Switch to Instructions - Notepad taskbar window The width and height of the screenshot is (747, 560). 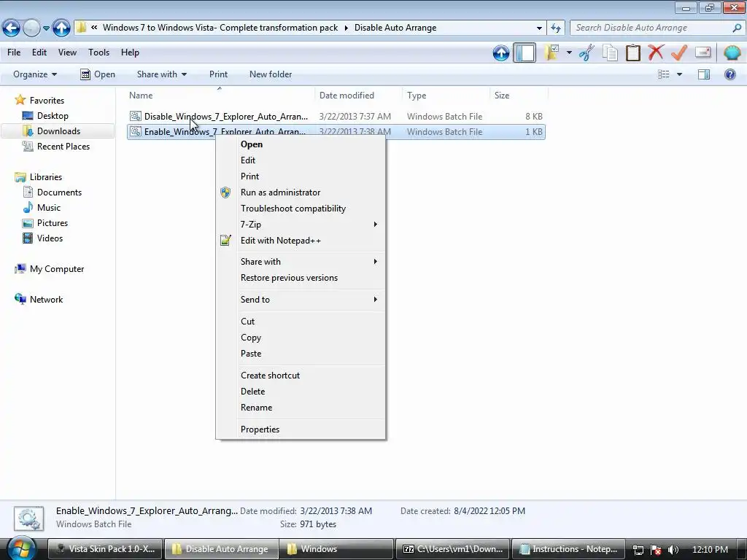pyautogui.click(x=569, y=549)
